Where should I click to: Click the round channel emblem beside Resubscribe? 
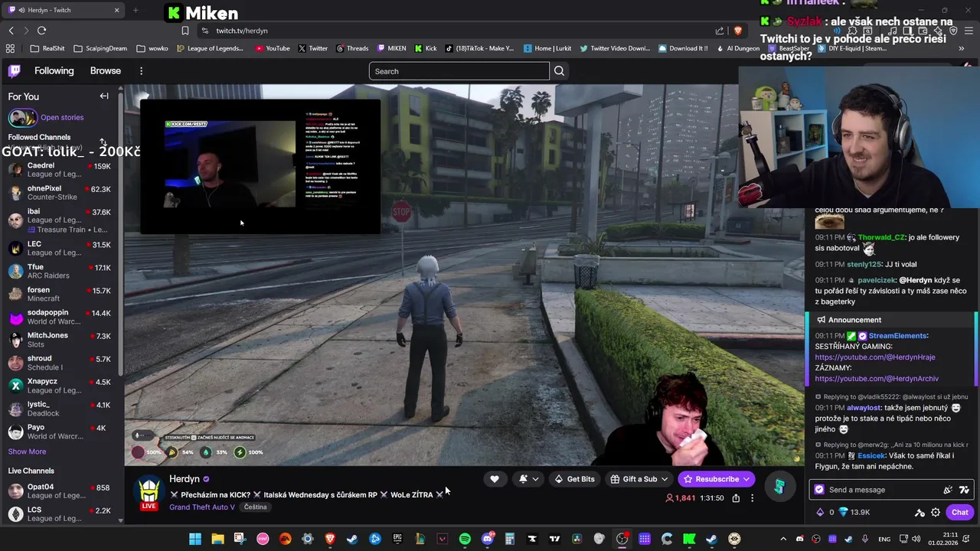point(779,486)
